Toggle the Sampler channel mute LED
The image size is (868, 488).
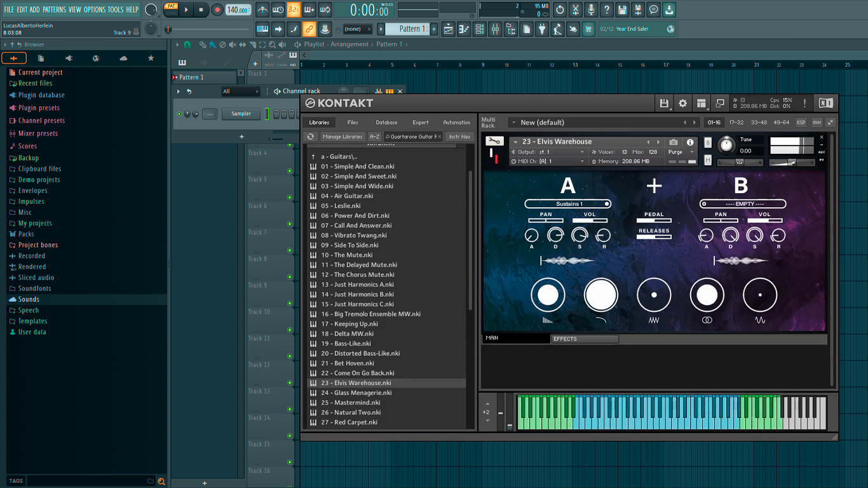point(179,114)
